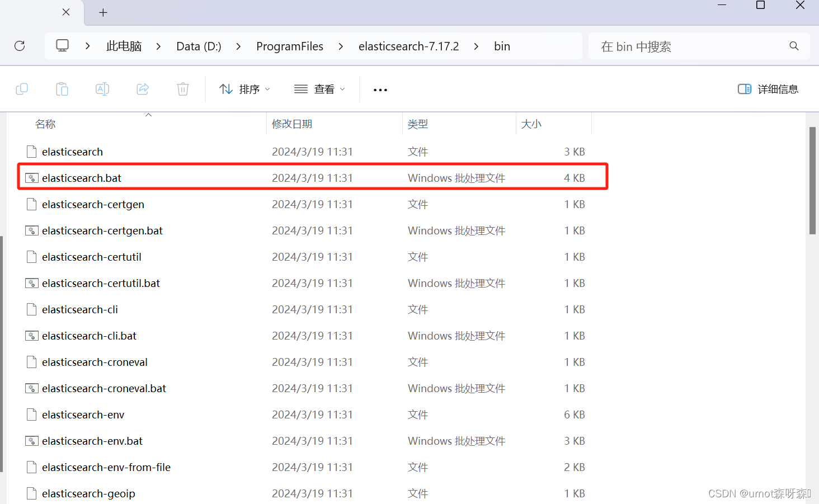Add a new tab with plus button
Screen dimensions: 819x504
point(103,12)
